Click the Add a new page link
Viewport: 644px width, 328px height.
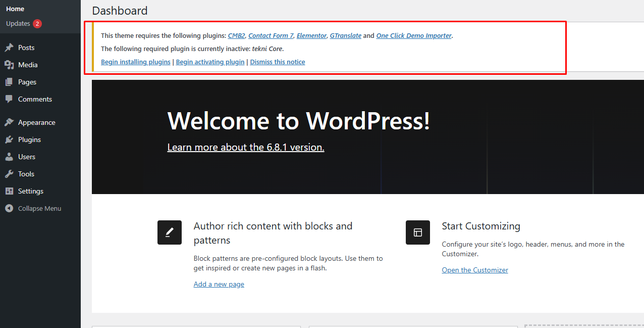point(219,285)
